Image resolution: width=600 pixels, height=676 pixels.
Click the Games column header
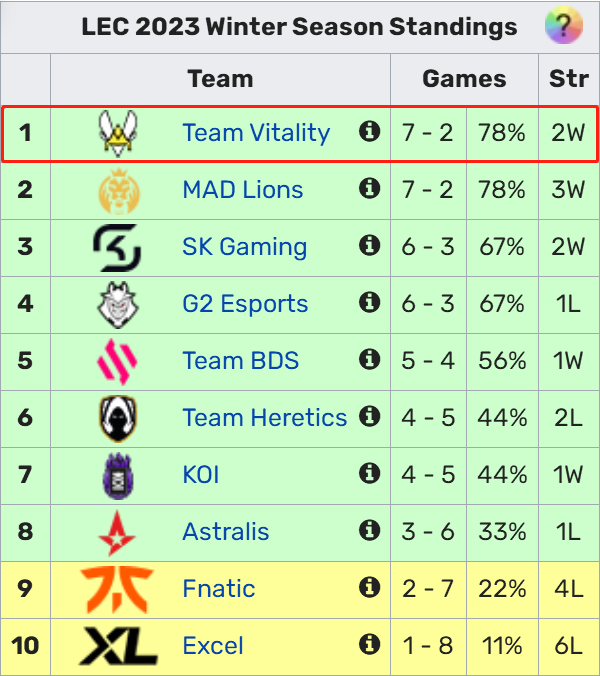pos(464,79)
